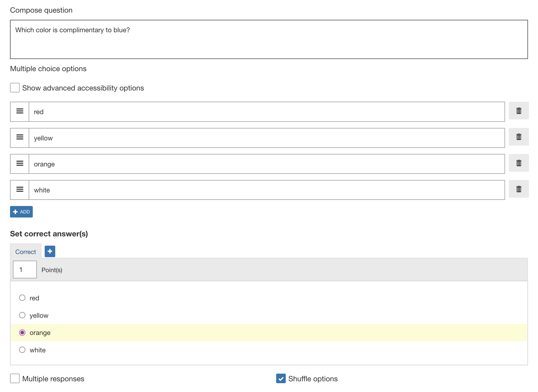This screenshot has width=538, height=392.
Task: Disable "Shuffle options"
Action: click(x=281, y=378)
